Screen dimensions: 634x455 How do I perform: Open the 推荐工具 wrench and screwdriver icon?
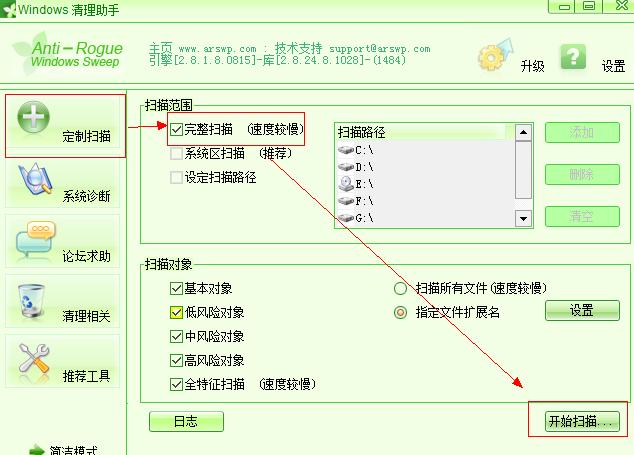[x=34, y=361]
